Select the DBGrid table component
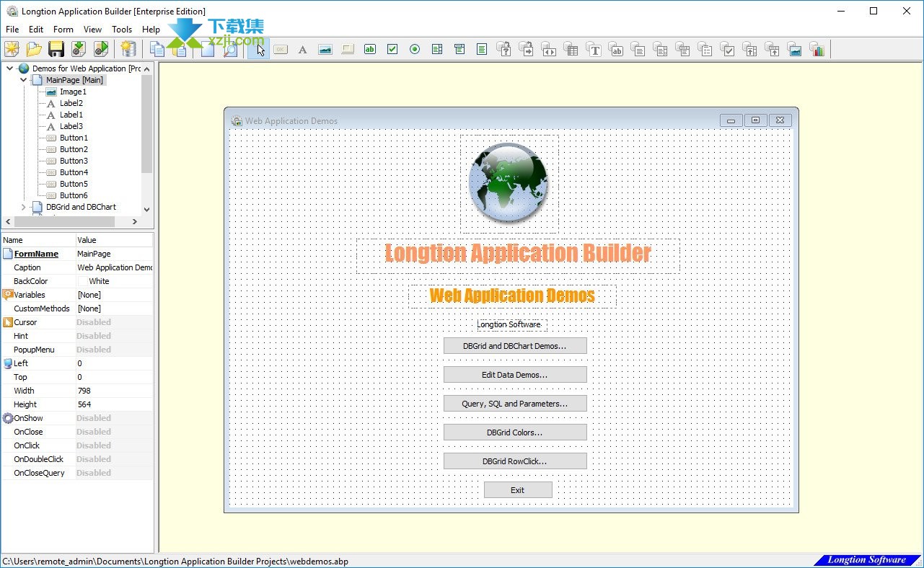 (571, 49)
